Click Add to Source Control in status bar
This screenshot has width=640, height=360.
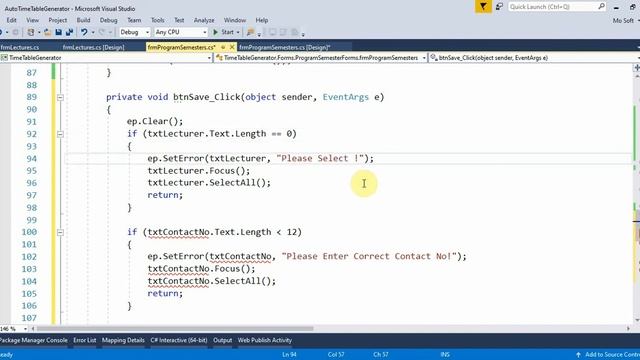click(608, 354)
